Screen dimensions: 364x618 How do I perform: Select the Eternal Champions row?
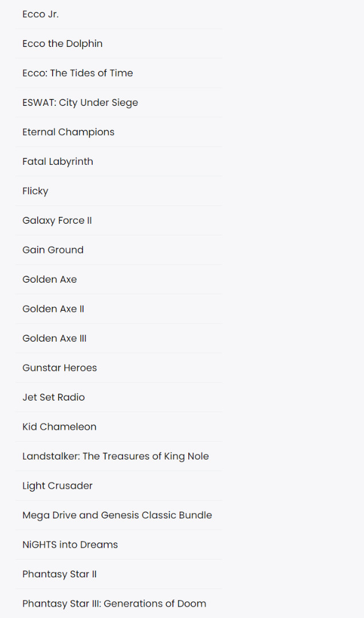coord(68,132)
